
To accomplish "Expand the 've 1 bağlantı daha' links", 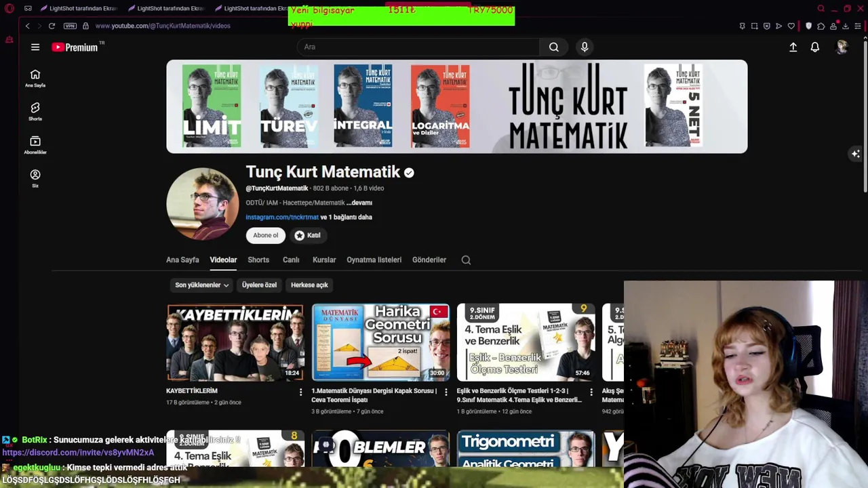I will [x=346, y=218].
